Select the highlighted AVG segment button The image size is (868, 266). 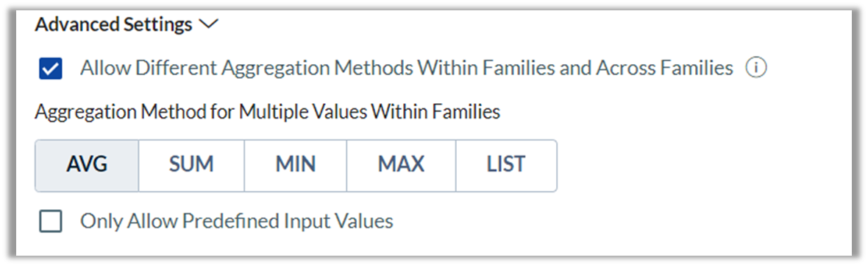pyautogui.click(x=87, y=165)
